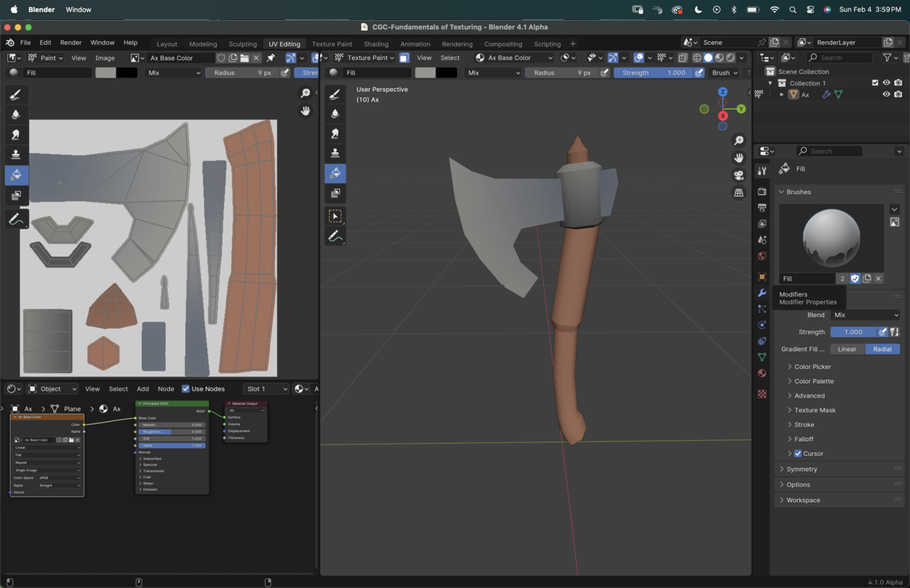The width and height of the screenshot is (910, 588).
Task: Click the Strength slider in the properties panel
Action: pyautogui.click(x=853, y=332)
